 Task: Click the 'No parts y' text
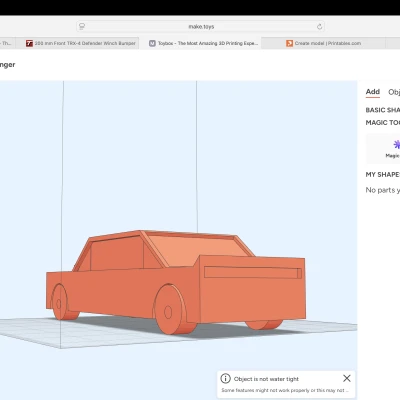[x=383, y=190]
